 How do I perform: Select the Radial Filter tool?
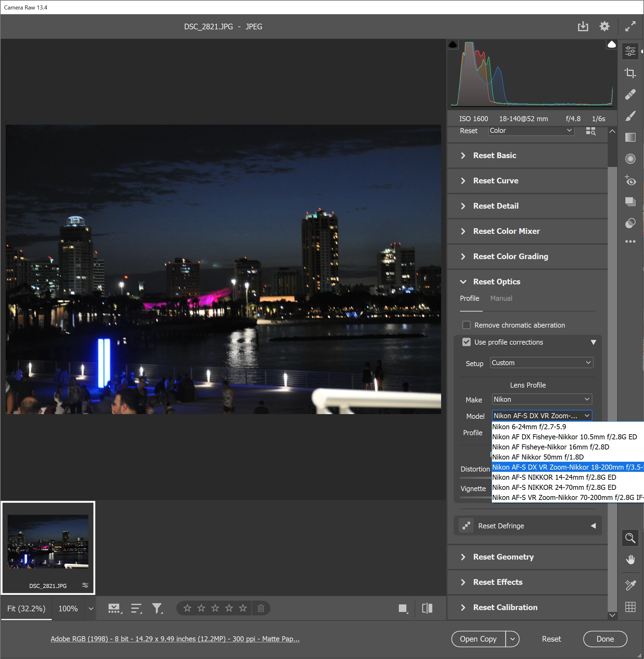coord(630,159)
